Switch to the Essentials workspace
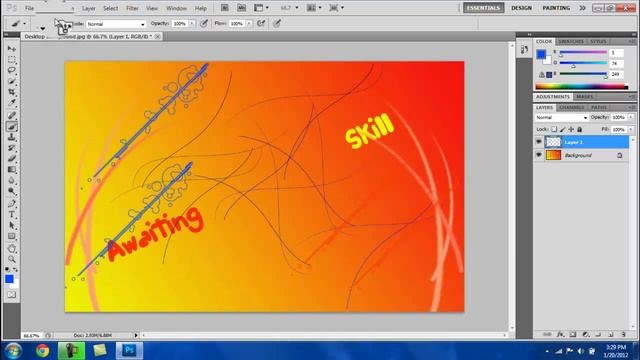 (484, 8)
